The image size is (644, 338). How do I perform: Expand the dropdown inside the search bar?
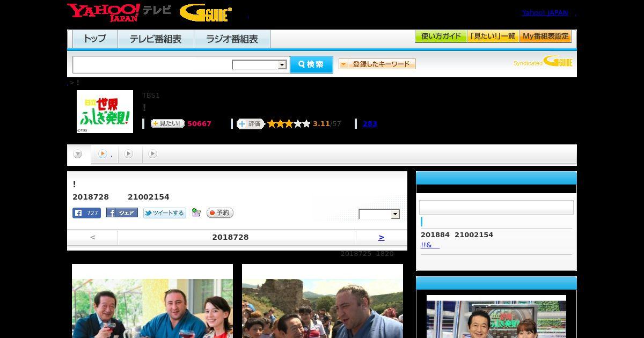point(260,65)
